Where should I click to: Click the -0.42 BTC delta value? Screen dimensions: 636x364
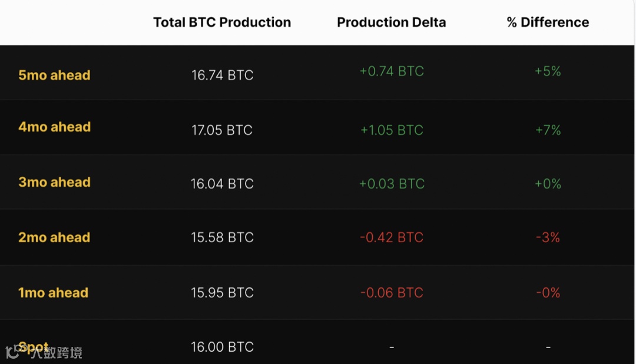[x=392, y=238]
